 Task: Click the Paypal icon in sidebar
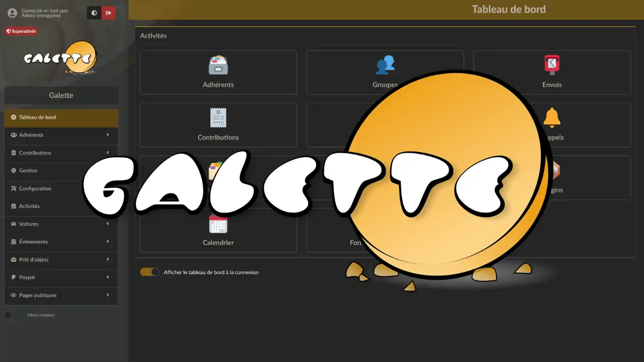coord(14,278)
